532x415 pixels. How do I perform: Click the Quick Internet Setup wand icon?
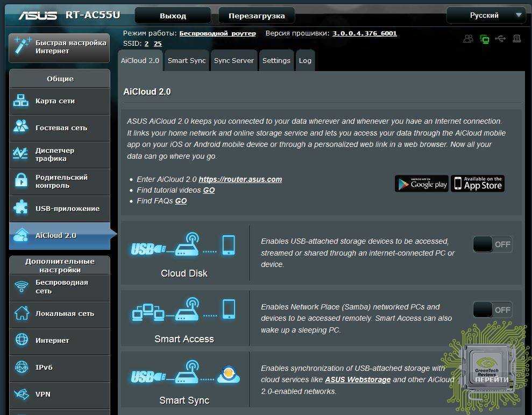pos(22,46)
